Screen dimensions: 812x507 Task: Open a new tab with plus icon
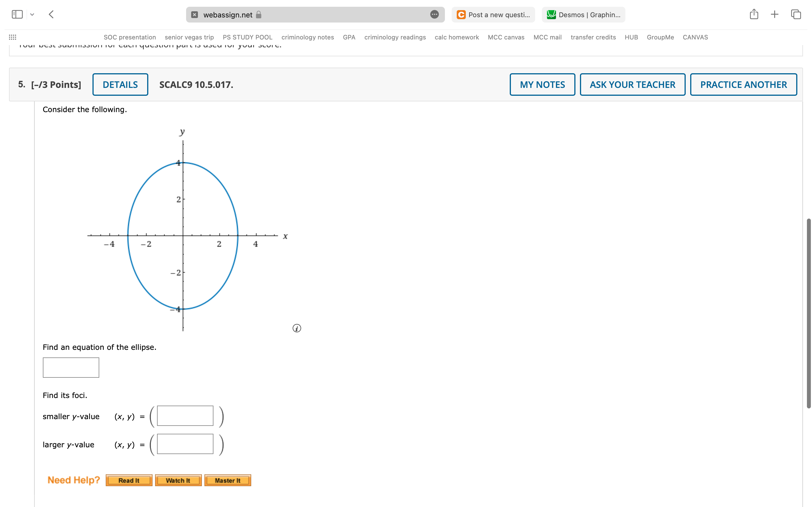pos(775,14)
